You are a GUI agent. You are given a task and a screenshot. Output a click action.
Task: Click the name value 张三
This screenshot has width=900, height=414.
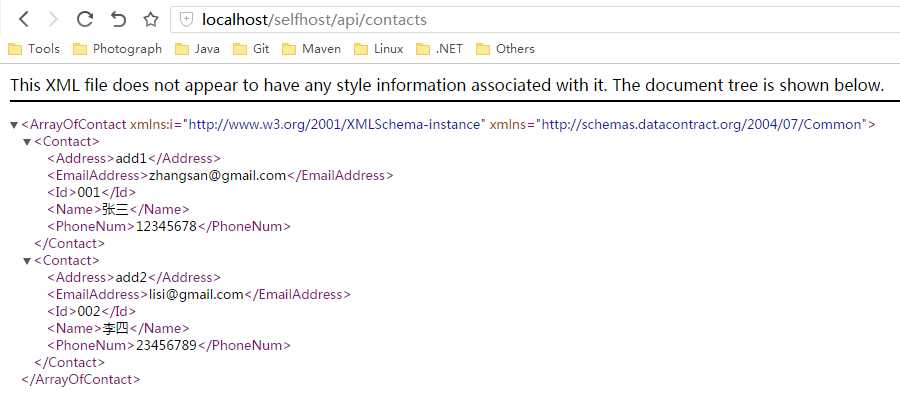(x=115, y=210)
